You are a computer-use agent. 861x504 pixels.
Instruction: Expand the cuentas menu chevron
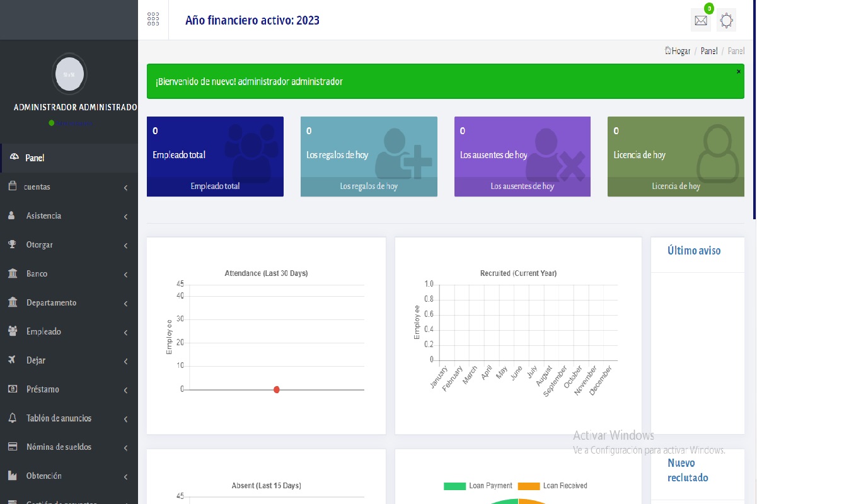[125, 188]
